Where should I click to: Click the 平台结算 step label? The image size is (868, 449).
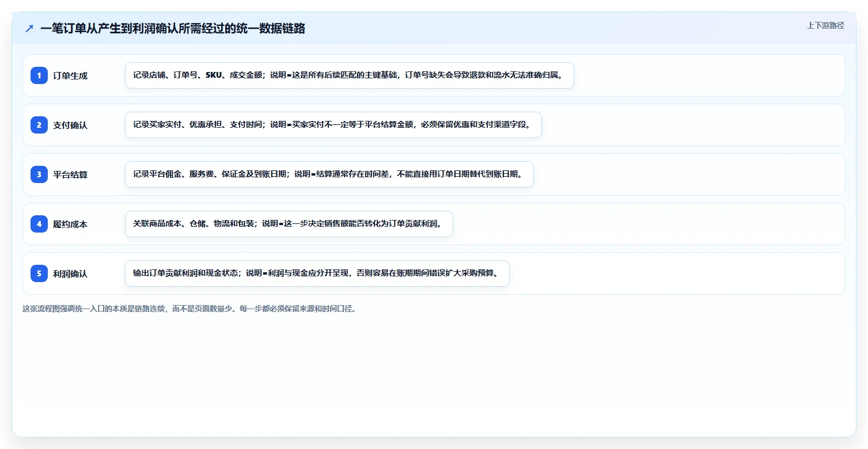tap(70, 174)
